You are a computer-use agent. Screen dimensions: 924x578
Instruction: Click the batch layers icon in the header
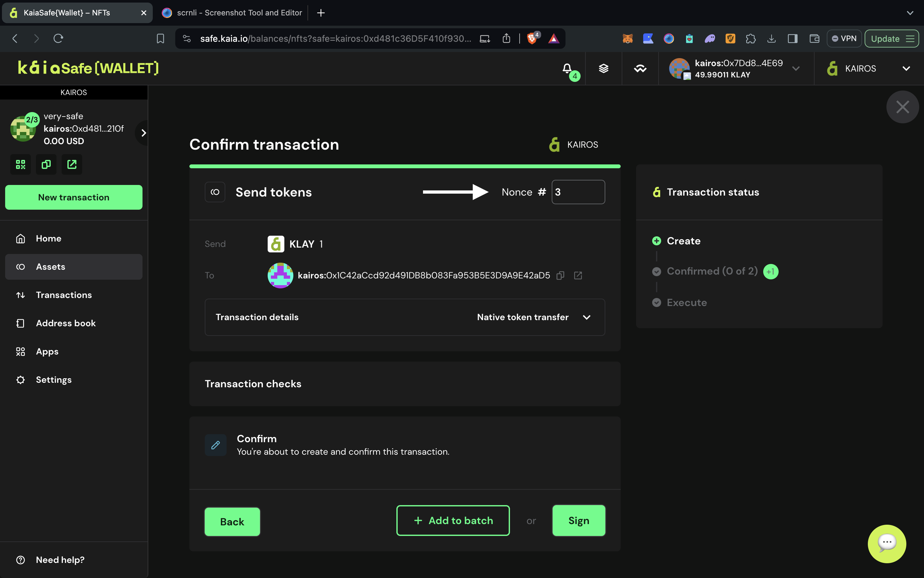pyautogui.click(x=603, y=68)
